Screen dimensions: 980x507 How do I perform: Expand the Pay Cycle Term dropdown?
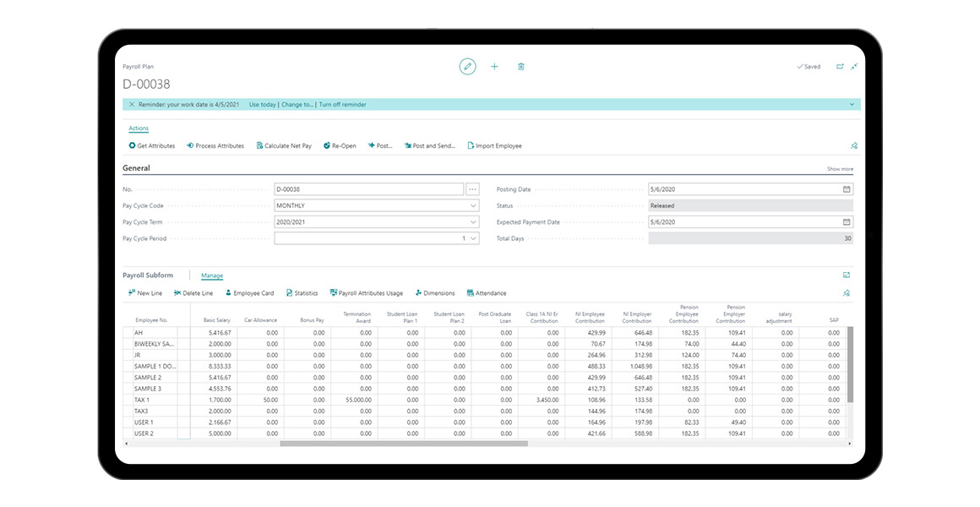(472, 222)
